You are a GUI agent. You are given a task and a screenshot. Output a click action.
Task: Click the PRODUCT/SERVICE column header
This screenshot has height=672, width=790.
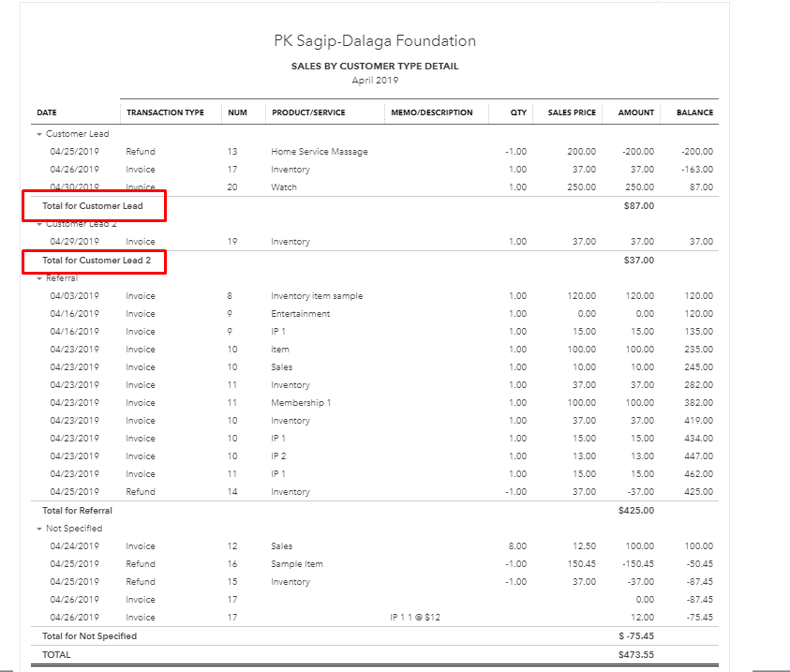[x=308, y=112]
